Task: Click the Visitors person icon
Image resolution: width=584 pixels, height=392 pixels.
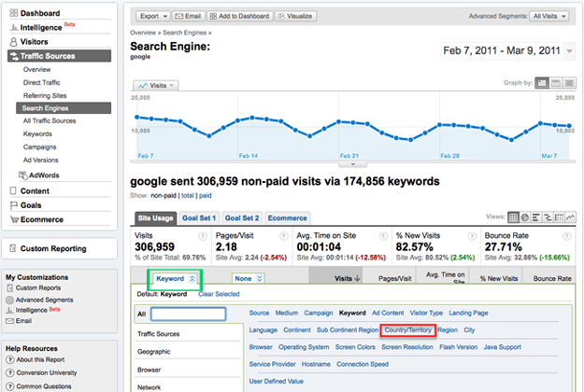Action: tap(13, 42)
